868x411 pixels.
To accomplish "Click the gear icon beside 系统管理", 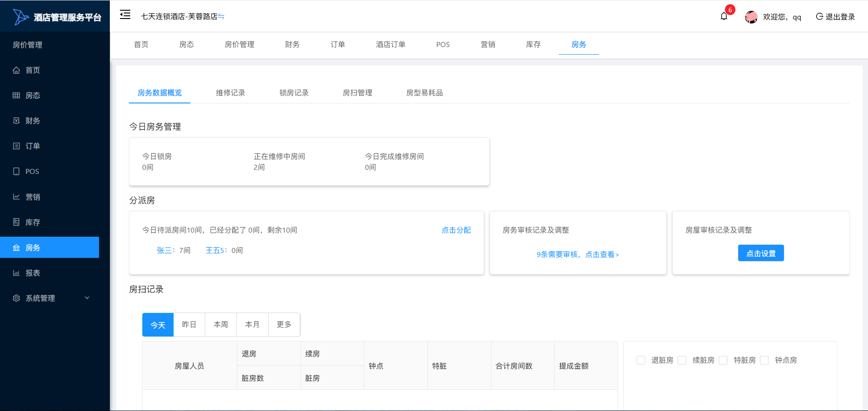I will coord(16,298).
